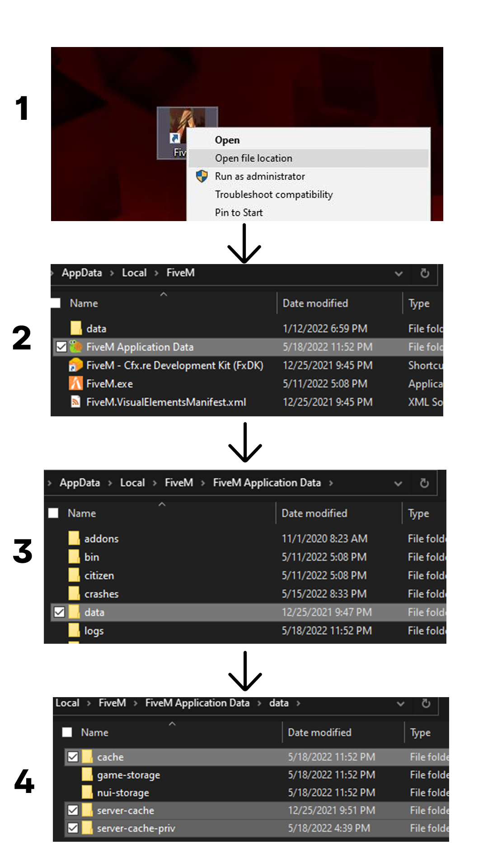This screenshot has width=488, height=868.
Task: Uncheck the 'cache' folder checkbox
Action: (x=73, y=757)
